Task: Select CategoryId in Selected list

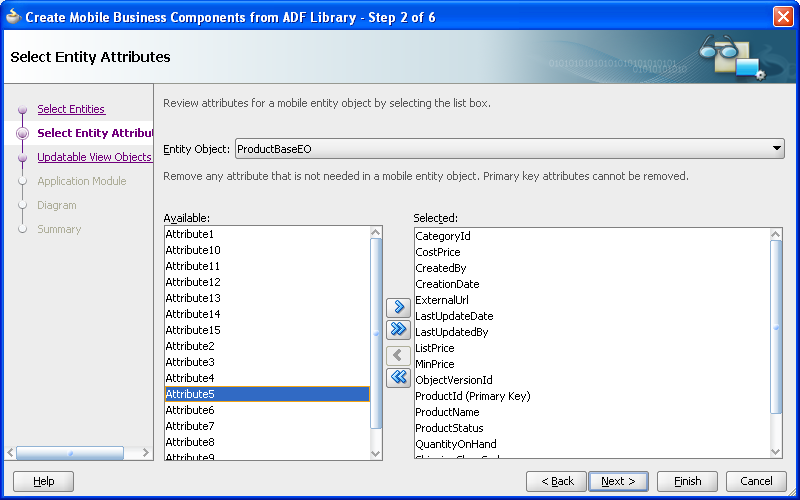Action: point(592,236)
